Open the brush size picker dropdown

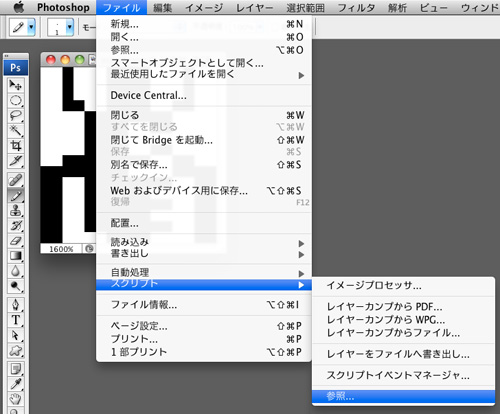(x=69, y=27)
